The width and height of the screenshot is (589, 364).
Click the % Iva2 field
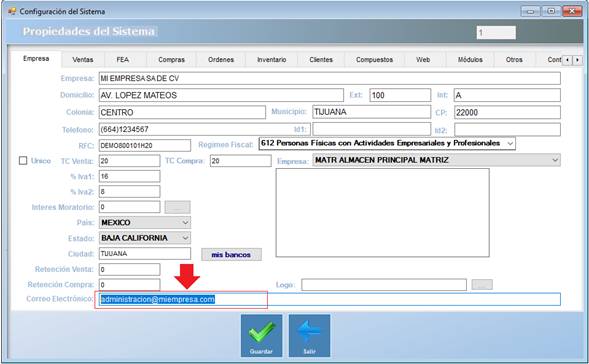pyautogui.click(x=129, y=192)
